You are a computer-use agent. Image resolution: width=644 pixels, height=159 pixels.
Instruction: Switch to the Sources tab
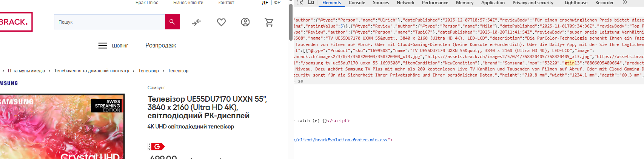click(381, 3)
